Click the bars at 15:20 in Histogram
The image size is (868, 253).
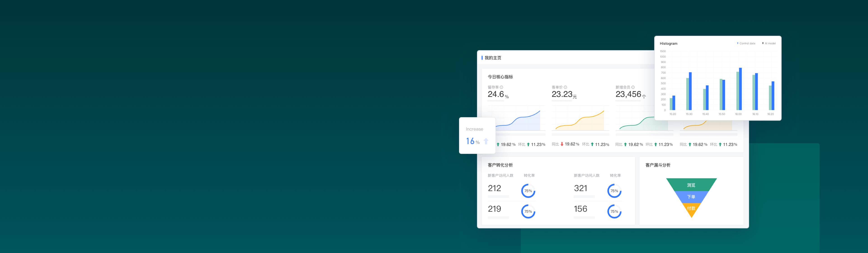coord(672,103)
